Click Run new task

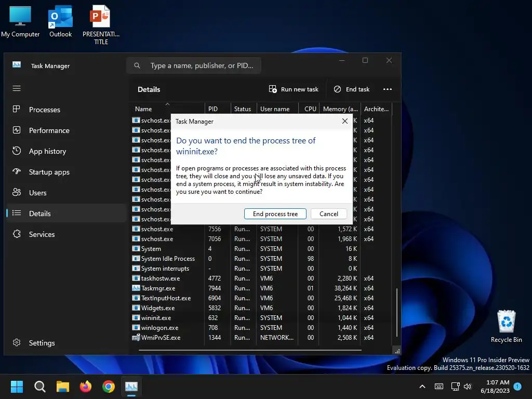(x=294, y=89)
